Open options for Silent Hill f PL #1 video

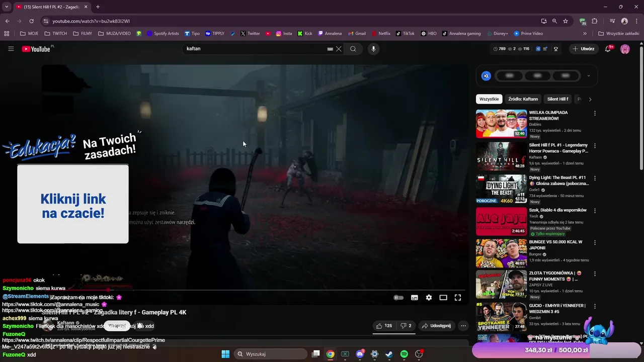click(x=595, y=146)
